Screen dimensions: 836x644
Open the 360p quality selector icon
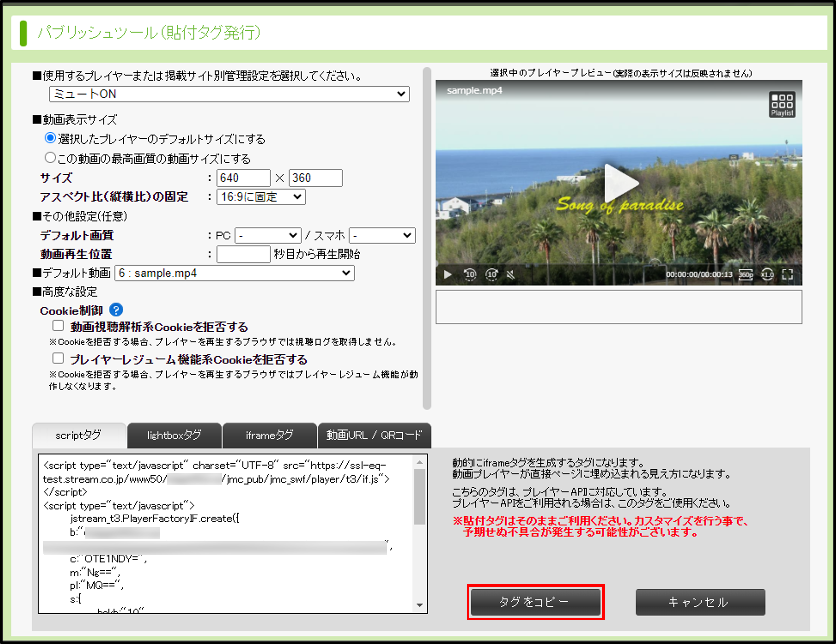(745, 274)
